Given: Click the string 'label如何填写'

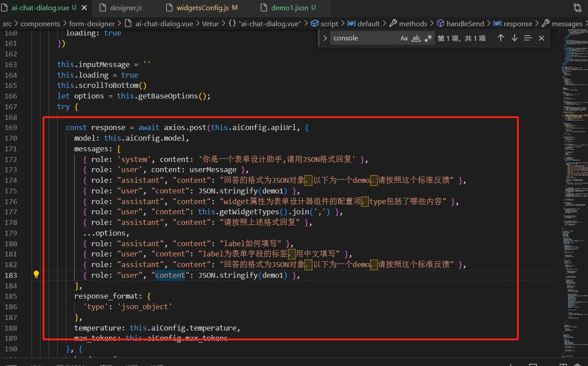Looking at the screenshot, I should pyautogui.click(x=251, y=244).
